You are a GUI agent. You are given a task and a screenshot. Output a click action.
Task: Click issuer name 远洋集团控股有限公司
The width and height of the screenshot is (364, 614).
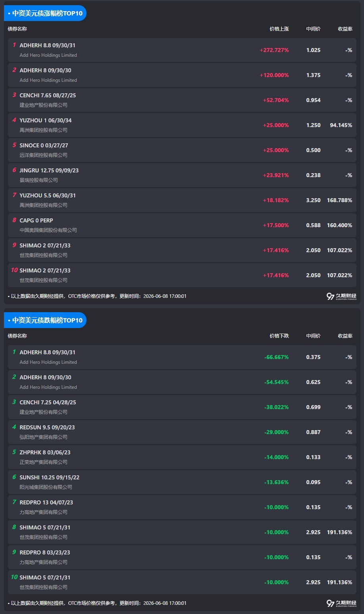[44, 155]
